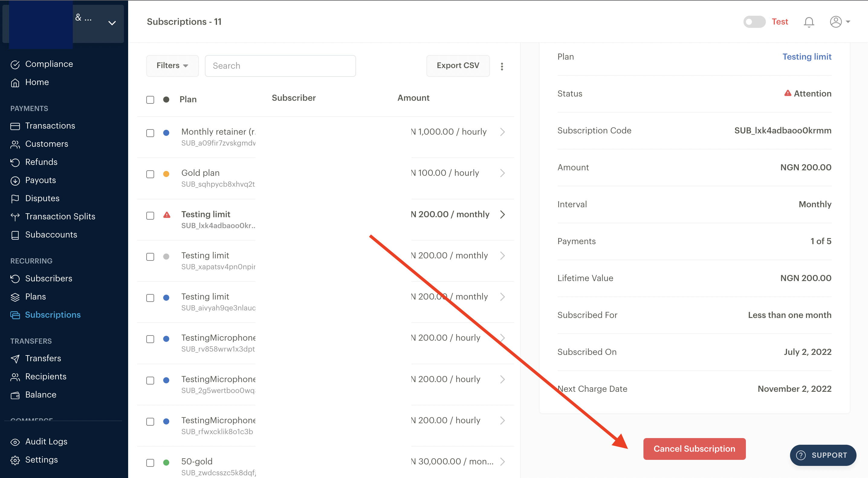Screen dimensions: 868x478
Task: Click the green status dot on 50-gold
Action: (166, 463)
